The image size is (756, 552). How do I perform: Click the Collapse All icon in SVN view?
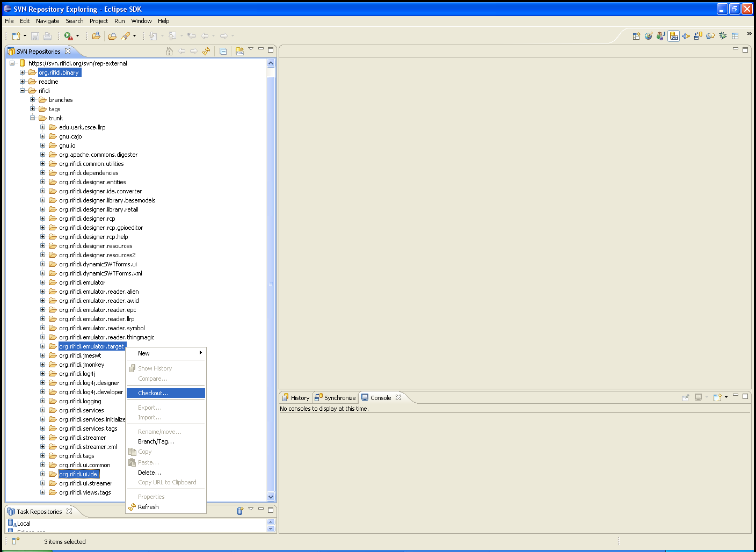pyautogui.click(x=223, y=51)
